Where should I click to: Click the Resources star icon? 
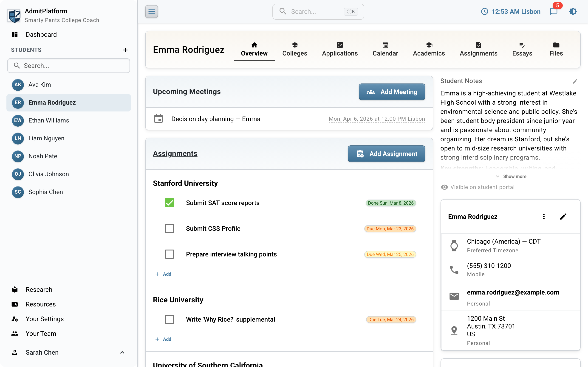[14, 304]
